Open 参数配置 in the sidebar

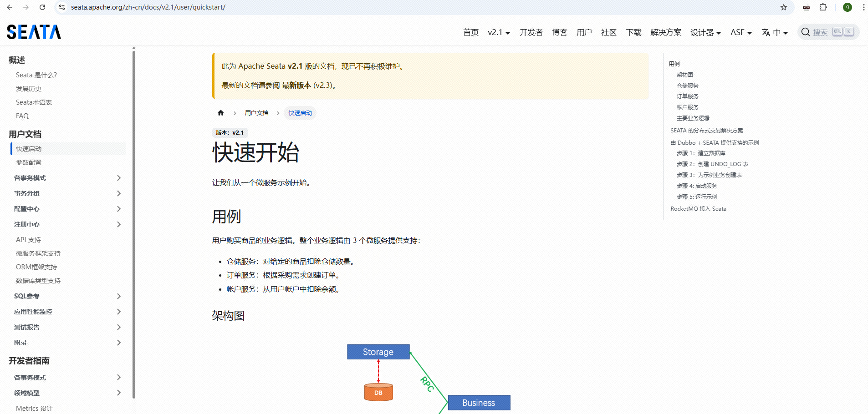coord(29,162)
